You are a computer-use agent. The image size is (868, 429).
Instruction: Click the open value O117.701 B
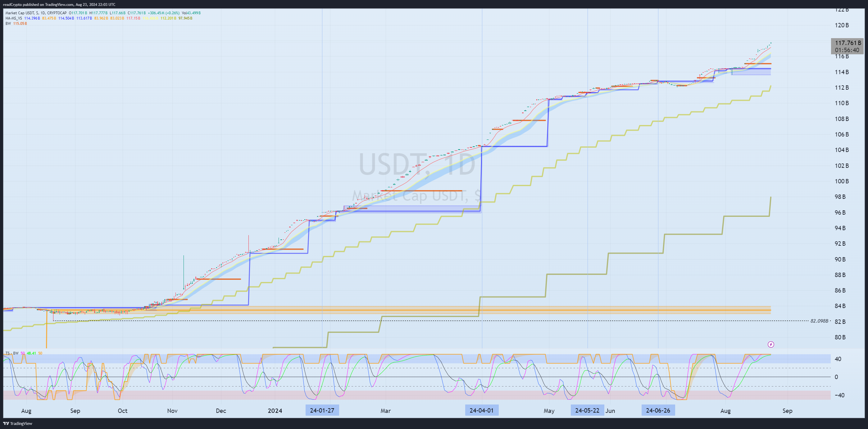(x=78, y=13)
